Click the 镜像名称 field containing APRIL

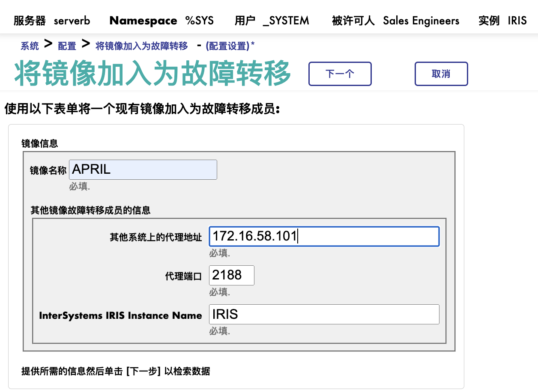143,169
